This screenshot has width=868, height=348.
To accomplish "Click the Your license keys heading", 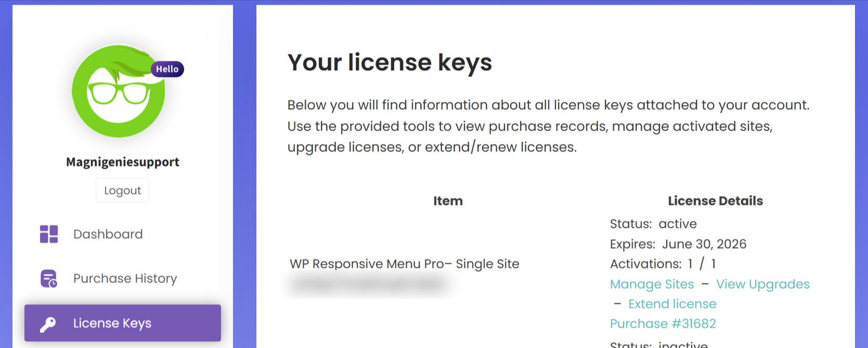I will click(x=390, y=62).
